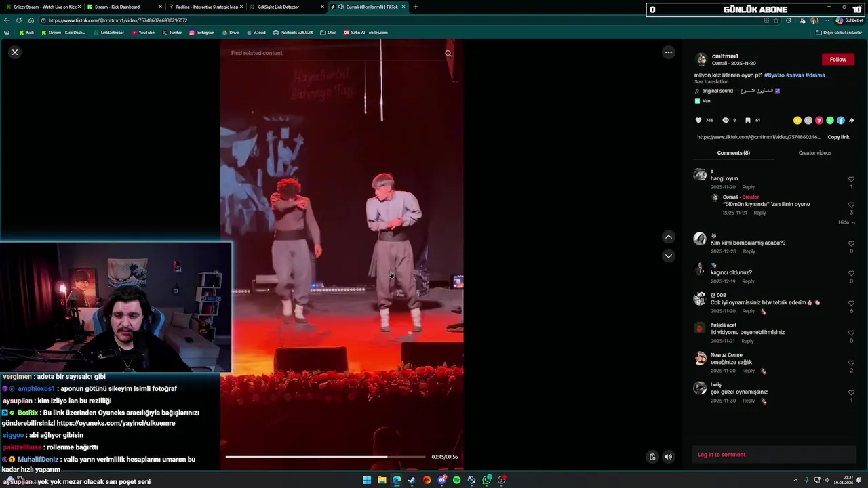Like the video with the heart icon

(698, 121)
